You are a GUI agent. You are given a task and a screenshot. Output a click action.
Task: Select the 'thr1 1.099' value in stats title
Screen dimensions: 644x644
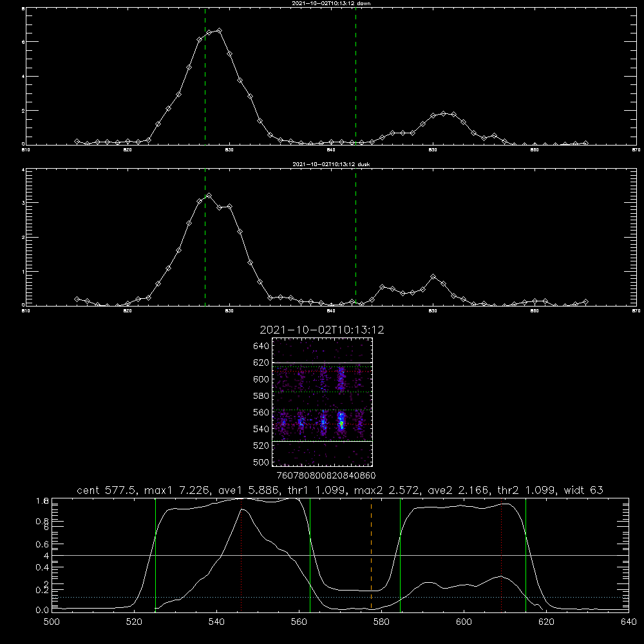click(317, 490)
